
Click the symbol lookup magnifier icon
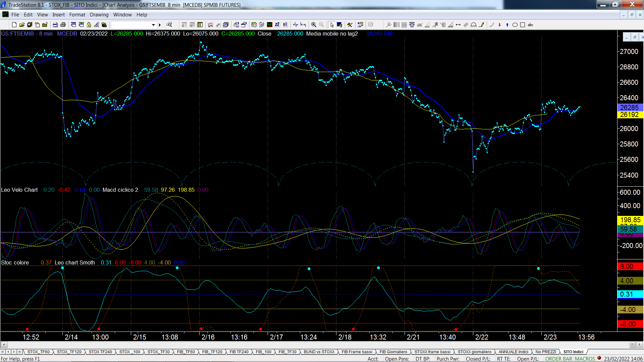click(169, 25)
